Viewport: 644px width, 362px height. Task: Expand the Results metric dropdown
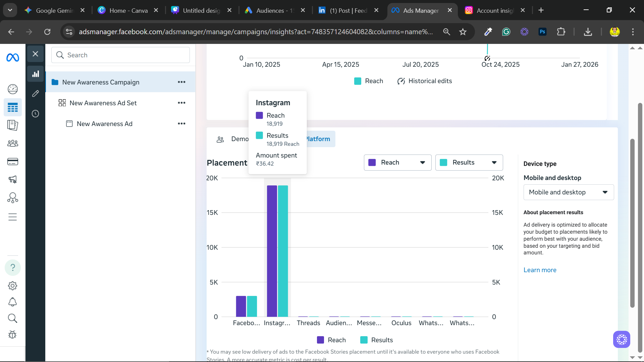pyautogui.click(x=469, y=163)
